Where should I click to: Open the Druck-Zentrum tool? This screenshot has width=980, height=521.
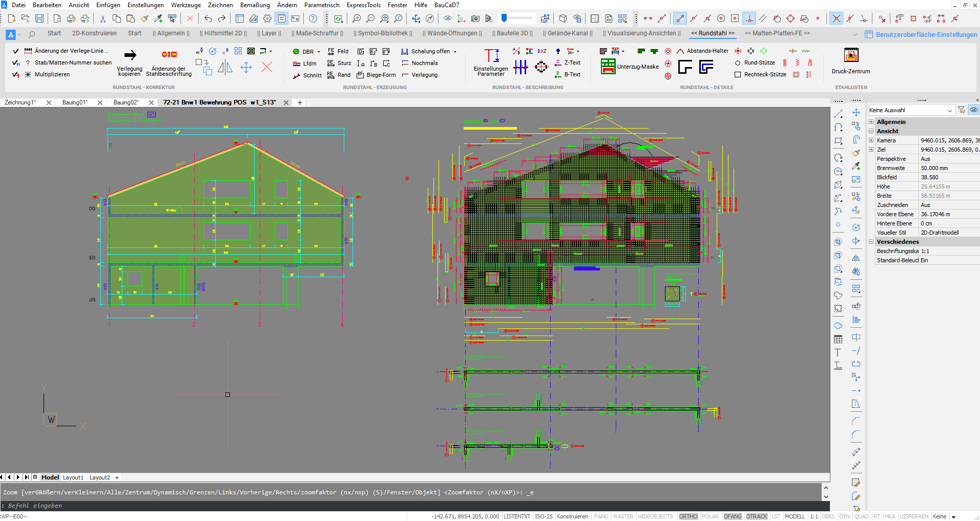tap(851, 55)
